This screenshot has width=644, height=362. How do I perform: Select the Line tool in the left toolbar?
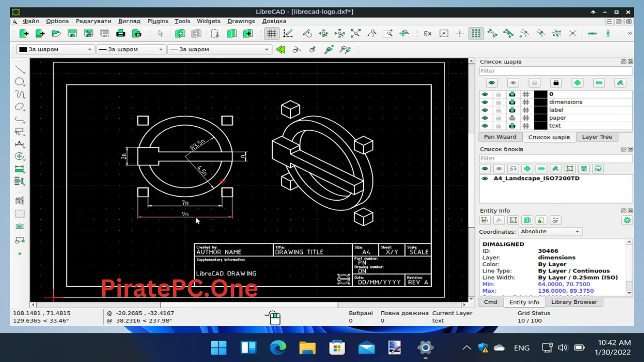click(20, 69)
